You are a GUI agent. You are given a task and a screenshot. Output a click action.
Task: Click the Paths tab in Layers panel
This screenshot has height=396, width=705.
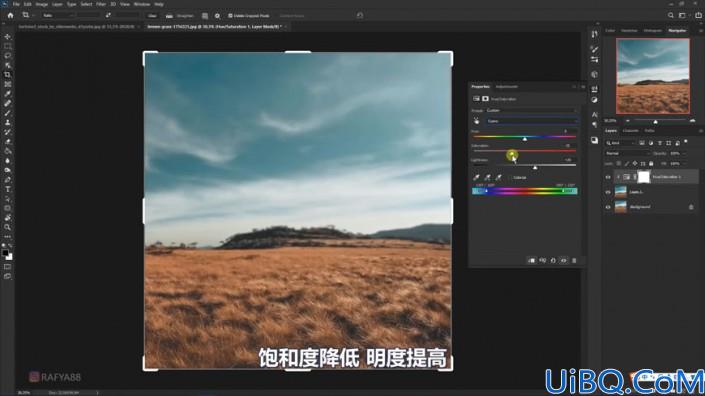(x=650, y=131)
